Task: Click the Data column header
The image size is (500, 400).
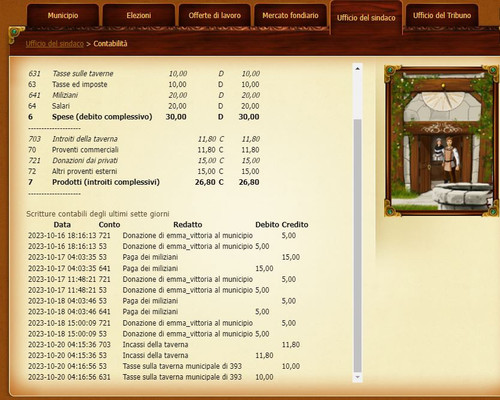Action: pyautogui.click(x=62, y=225)
